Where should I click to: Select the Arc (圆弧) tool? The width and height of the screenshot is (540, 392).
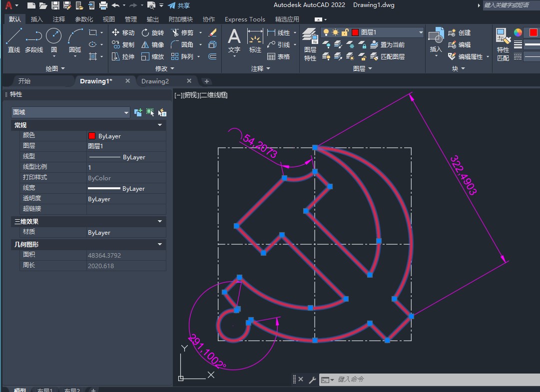[x=75, y=40]
